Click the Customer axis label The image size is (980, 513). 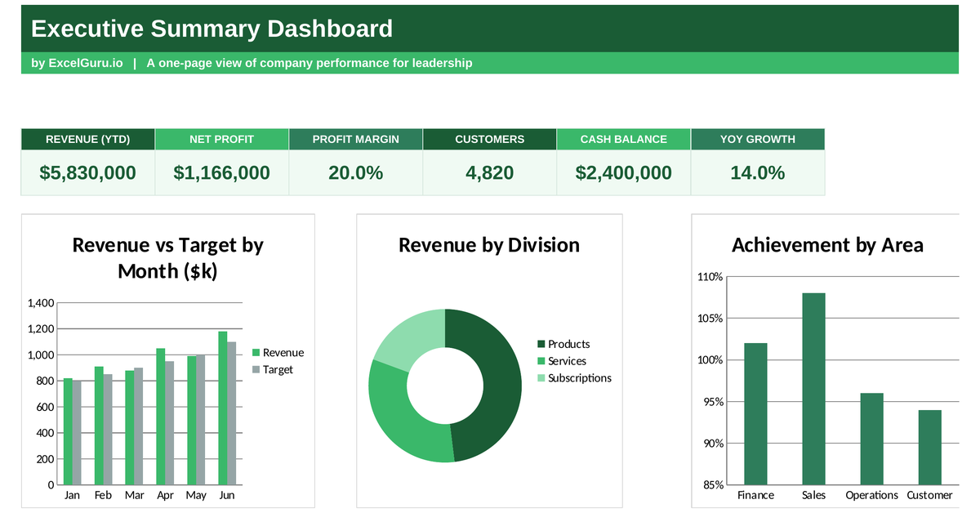(929, 496)
